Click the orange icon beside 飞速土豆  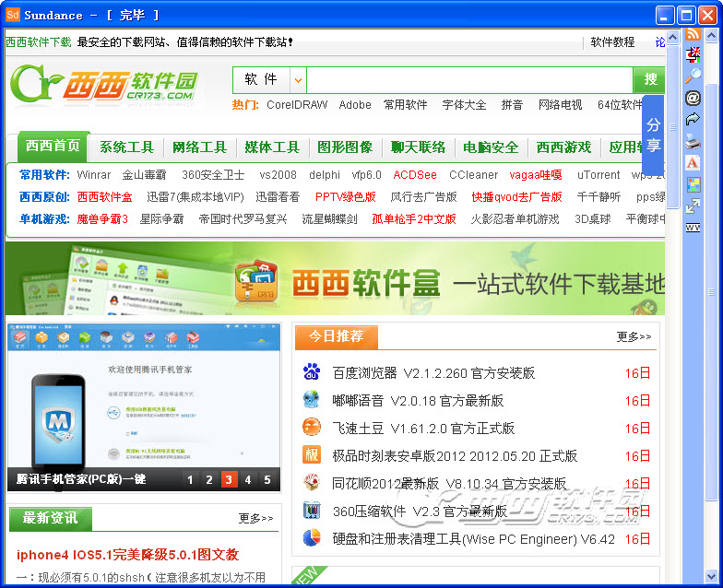click(x=312, y=428)
